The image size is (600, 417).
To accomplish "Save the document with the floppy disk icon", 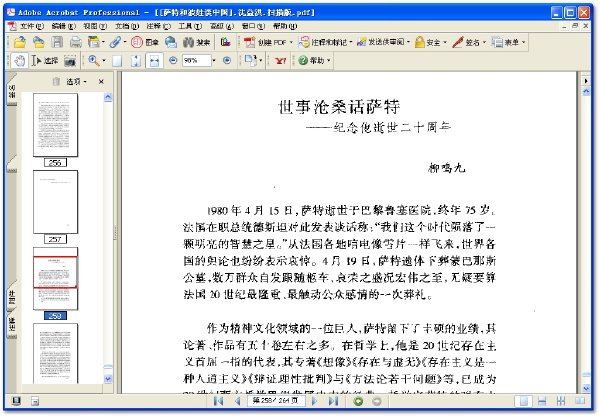I will pyautogui.click(x=57, y=42).
